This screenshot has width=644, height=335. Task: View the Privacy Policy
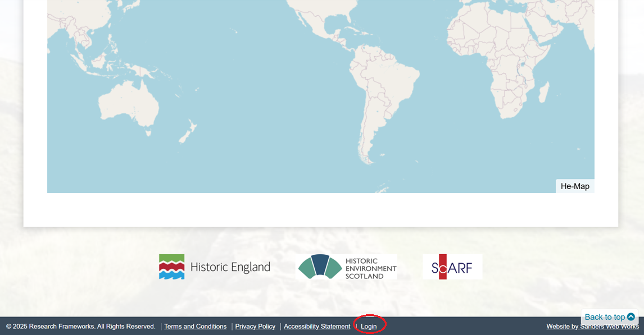tap(255, 326)
